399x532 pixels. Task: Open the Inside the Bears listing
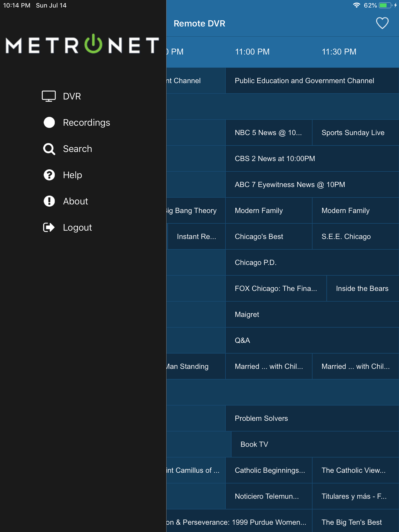pos(362,288)
